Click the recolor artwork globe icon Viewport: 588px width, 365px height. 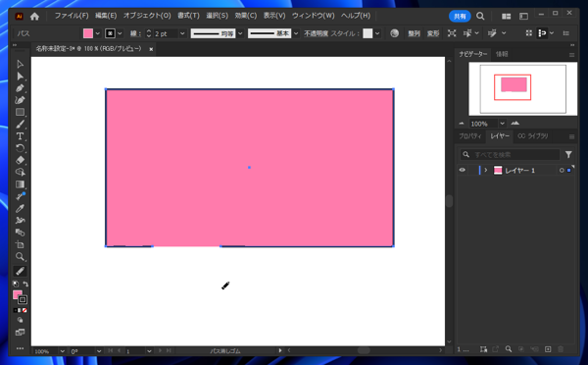tap(394, 33)
